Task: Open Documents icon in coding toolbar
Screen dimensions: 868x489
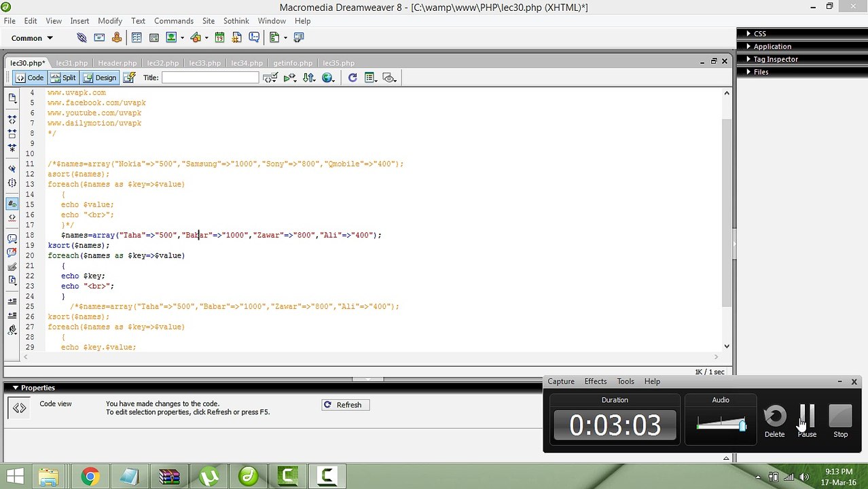Action: (12, 98)
